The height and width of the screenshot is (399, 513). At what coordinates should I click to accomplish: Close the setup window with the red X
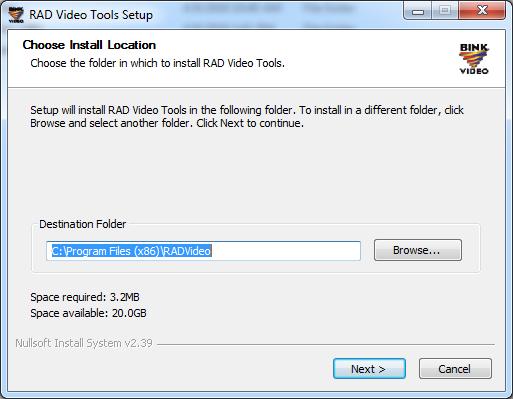point(482,11)
